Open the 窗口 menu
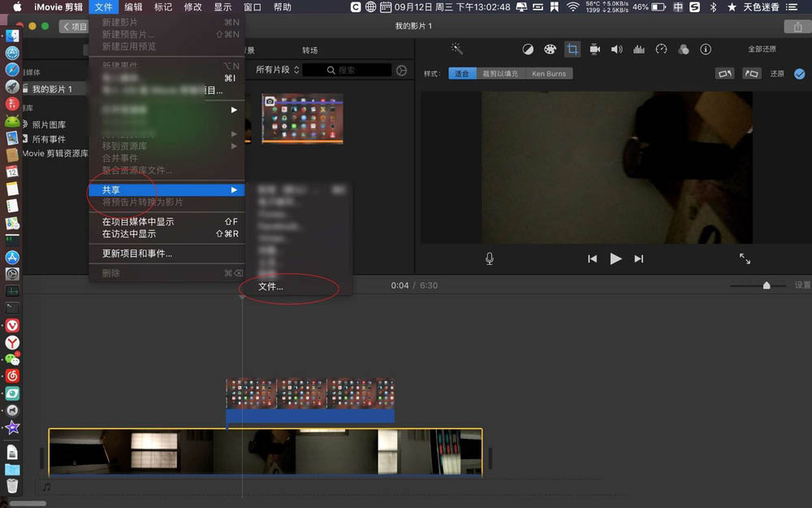812x508 pixels. click(253, 7)
